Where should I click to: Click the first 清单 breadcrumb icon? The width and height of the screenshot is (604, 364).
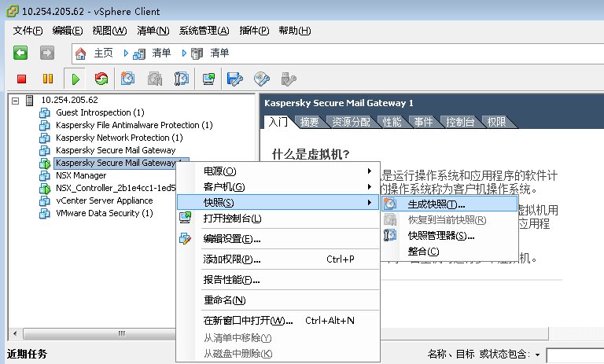pos(139,53)
